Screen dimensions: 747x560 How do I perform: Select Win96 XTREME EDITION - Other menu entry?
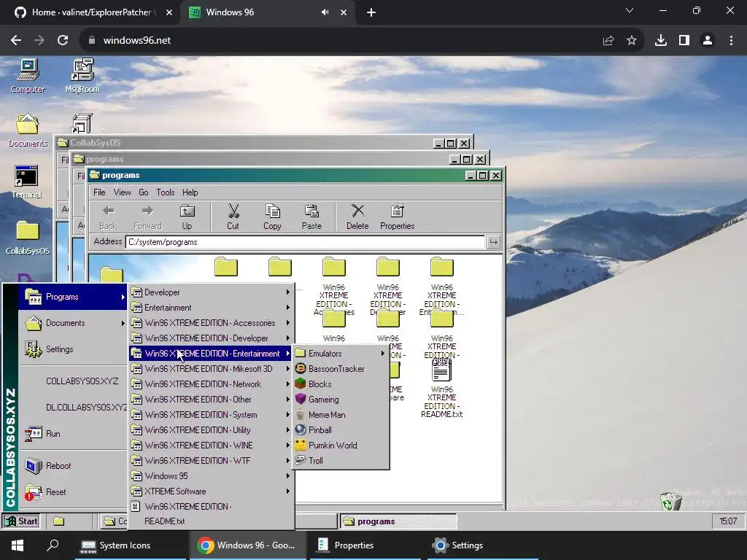211,399
